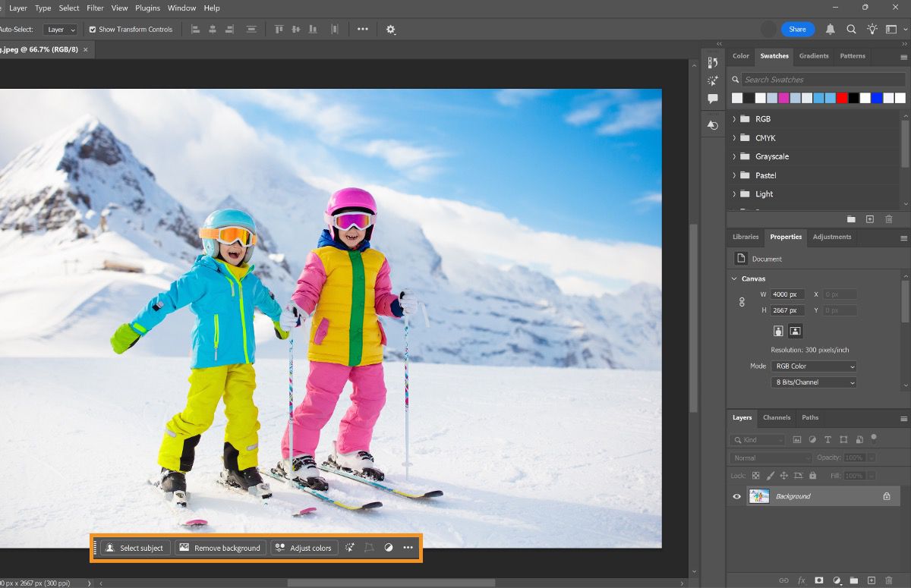The image size is (911, 588).
Task: Pick the red swatch in Swatches panel
Action: coord(841,97)
